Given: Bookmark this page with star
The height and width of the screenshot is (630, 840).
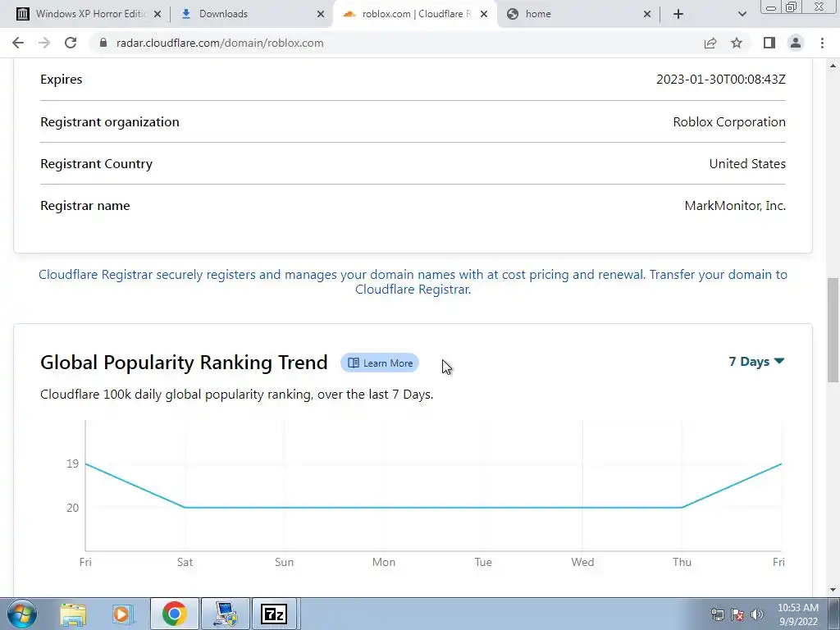Looking at the screenshot, I should [737, 43].
